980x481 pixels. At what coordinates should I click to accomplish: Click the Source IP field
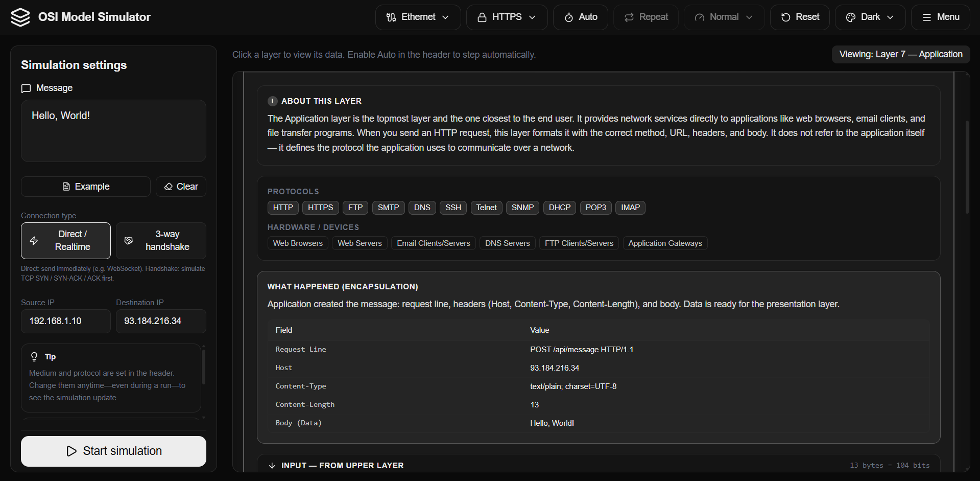click(x=66, y=321)
